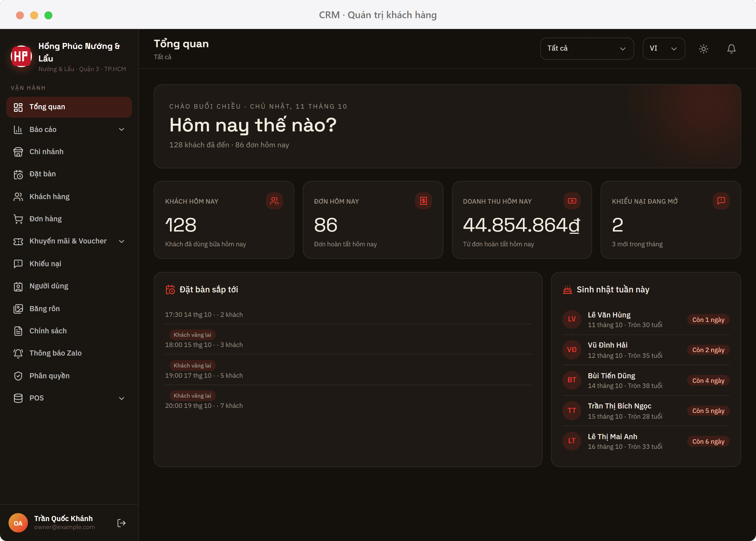Viewport: 756px width, 541px height.
Task: Expand the POS menu chevron
Action: 122,398
